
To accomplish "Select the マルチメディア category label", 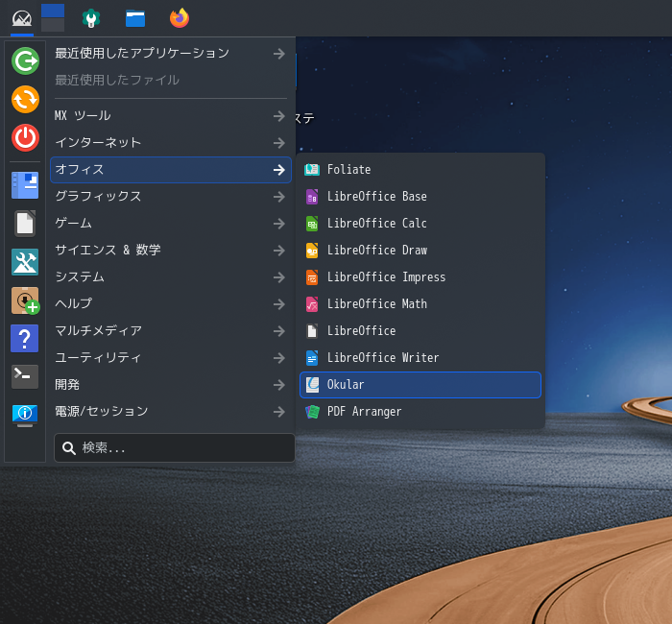I will [98, 331].
